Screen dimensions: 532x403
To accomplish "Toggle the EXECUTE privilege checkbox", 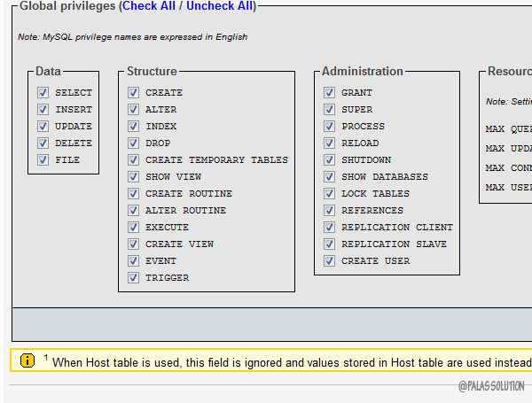I will (133, 227).
